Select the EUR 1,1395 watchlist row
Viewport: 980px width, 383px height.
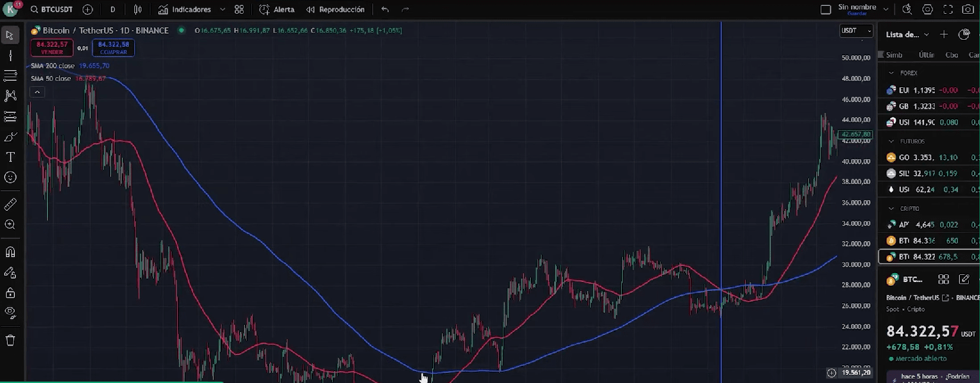pyautogui.click(x=929, y=90)
